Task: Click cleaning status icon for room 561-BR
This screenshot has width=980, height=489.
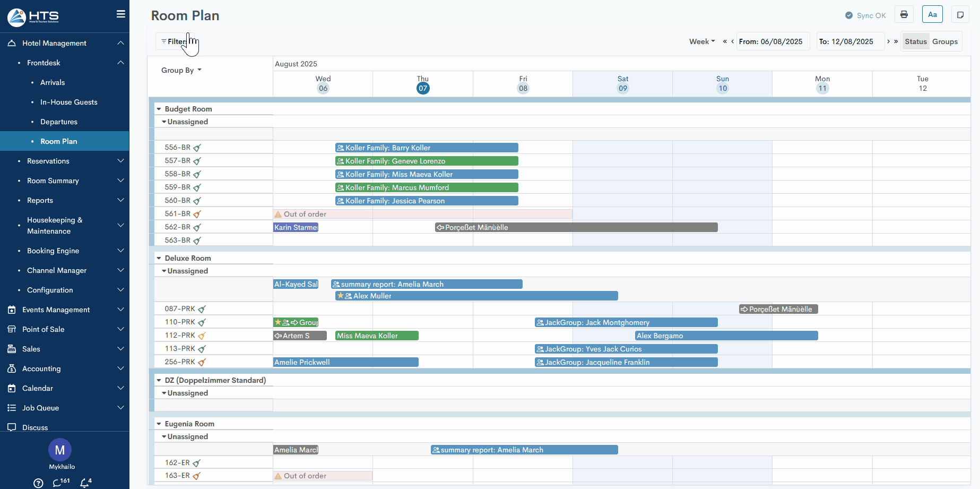Action: pyautogui.click(x=197, y=215)
